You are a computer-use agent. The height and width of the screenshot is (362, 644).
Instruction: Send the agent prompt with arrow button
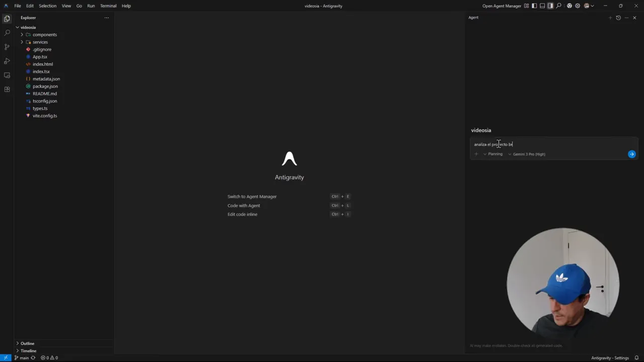(x=631, y=154)
